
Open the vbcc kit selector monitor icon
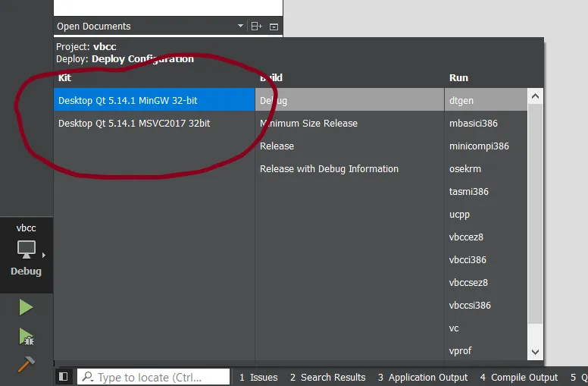tap(27, 249)
